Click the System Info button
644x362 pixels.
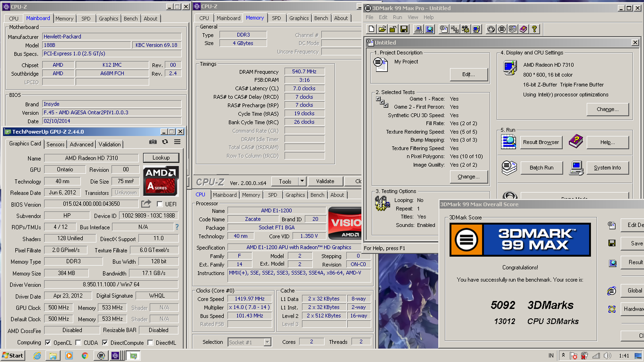coord(607,168)
